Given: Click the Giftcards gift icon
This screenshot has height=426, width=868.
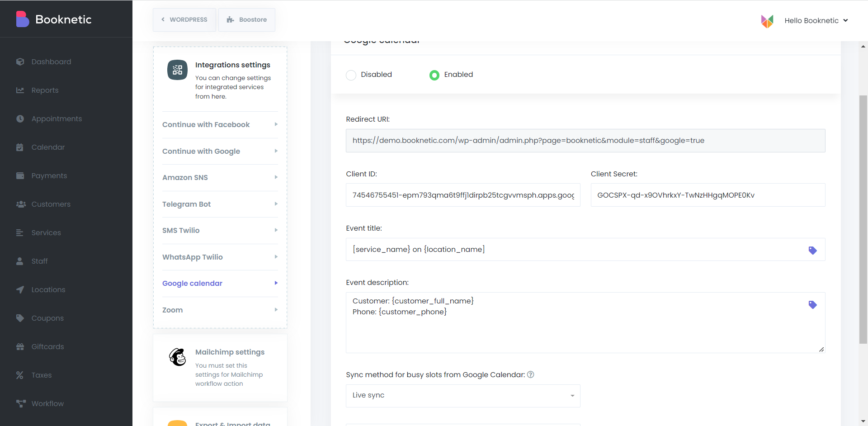Looking at the screenshot, I should pyautogui.click(x=20, y=346).
